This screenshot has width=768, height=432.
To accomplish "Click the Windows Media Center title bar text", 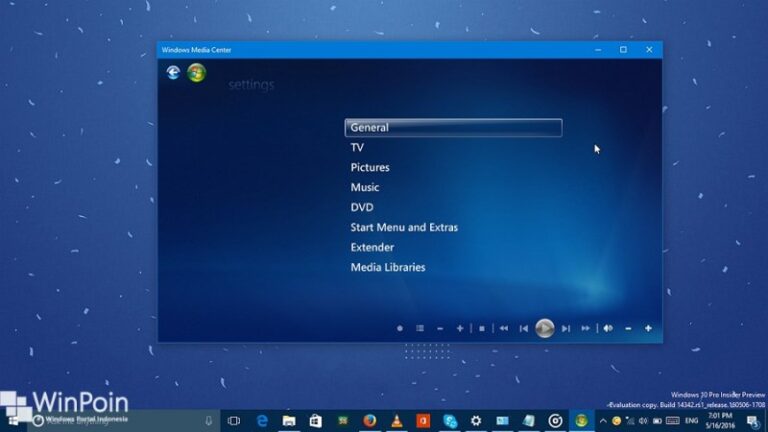I will click(x=196, y=50).
